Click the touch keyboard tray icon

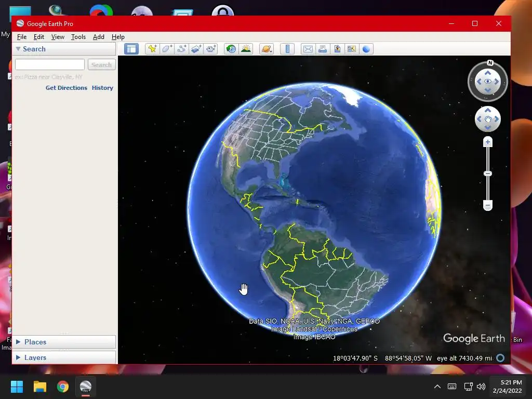[452, 387]
